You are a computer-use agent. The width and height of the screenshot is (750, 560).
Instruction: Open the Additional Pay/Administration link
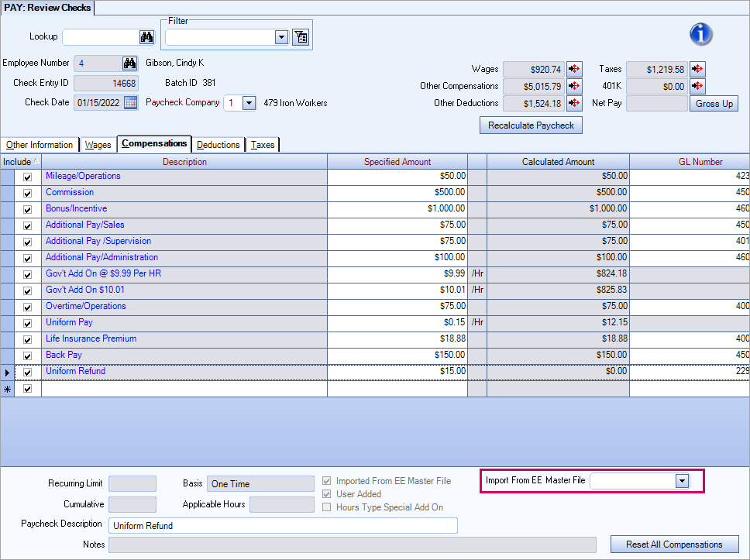(x=101, y=257)
